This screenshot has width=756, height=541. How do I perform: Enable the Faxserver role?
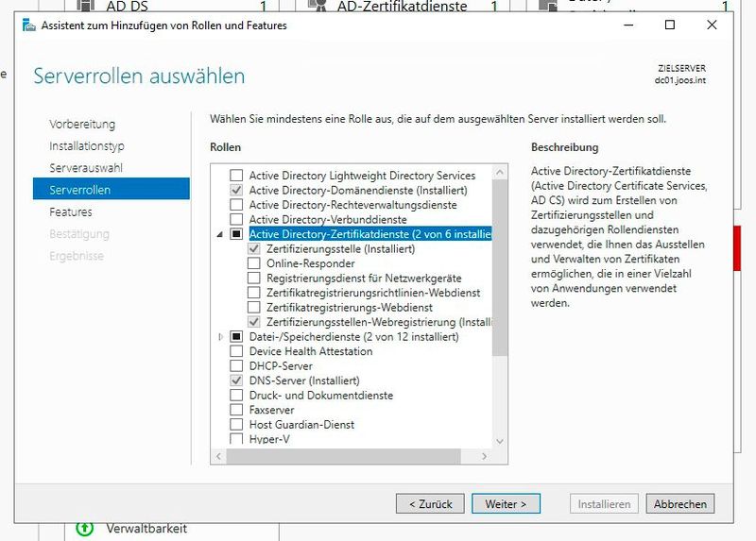pos(236,410)
